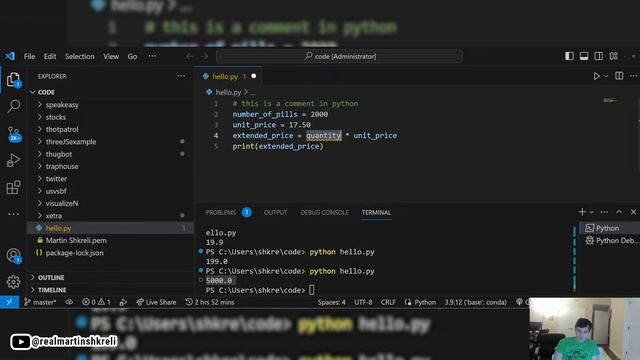Select the Python terminal instance
The image size is (640, 360).
610,228
